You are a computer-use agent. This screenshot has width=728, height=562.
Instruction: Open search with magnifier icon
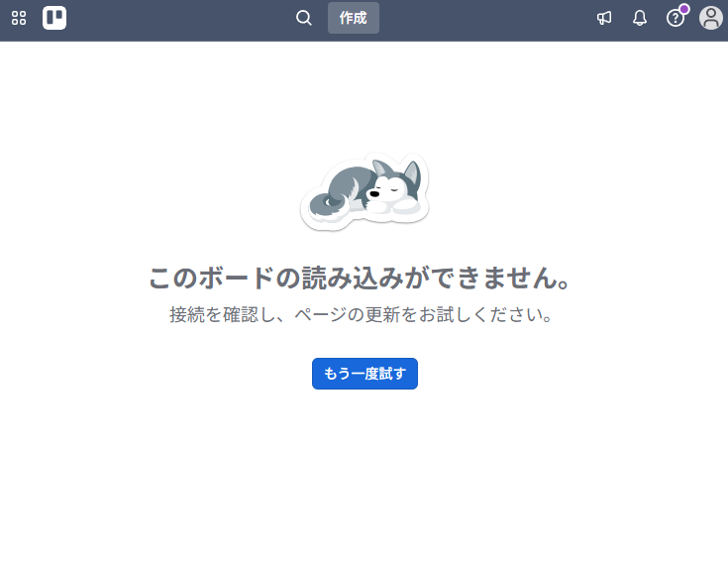(304, 18)
